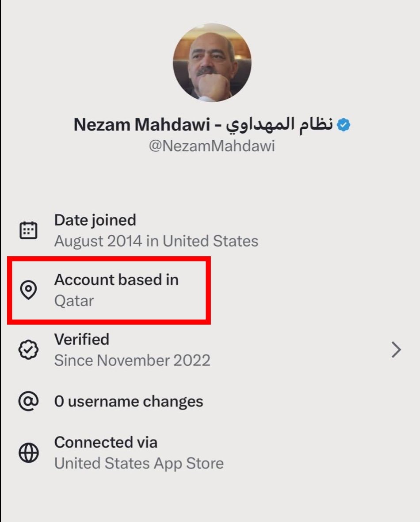
Task: Open the Date joined row
Action: click(x=95, y=220)
